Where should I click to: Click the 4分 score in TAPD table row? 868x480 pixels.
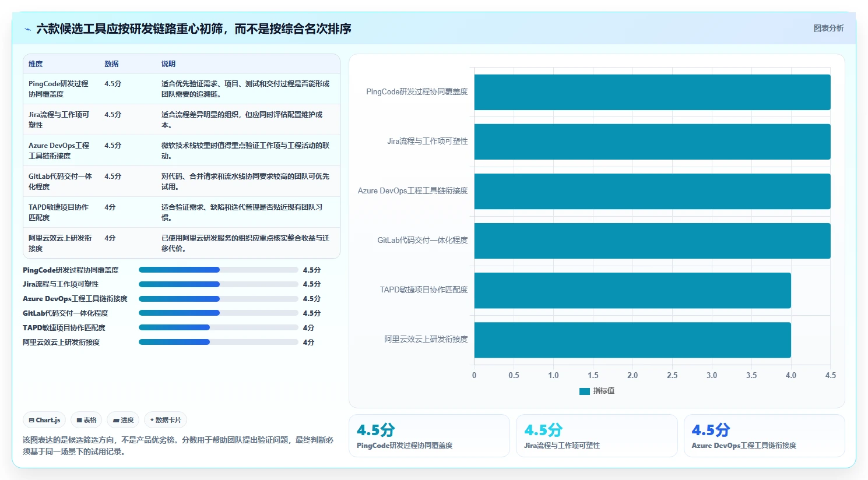(110, 207)
